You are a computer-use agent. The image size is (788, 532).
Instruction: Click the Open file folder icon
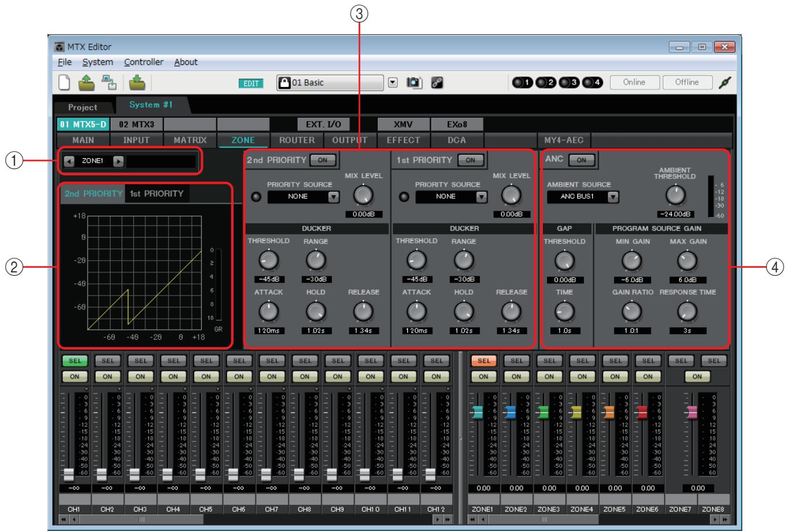coord(87,83)
